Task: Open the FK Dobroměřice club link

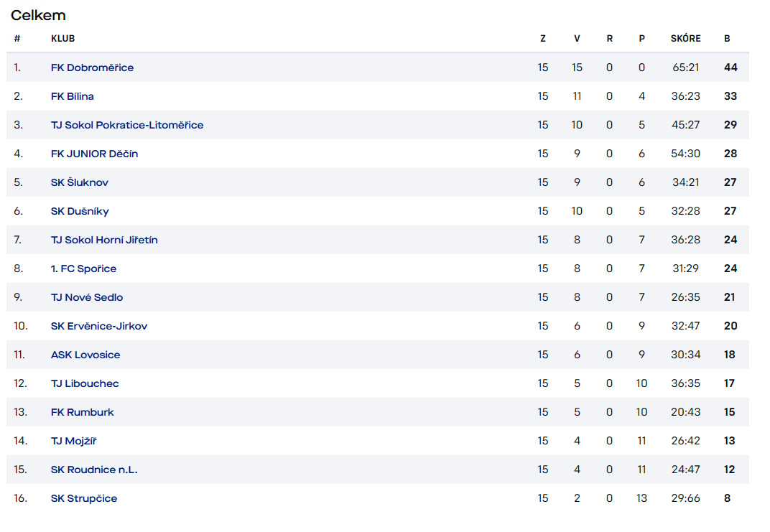Action: 93,67
